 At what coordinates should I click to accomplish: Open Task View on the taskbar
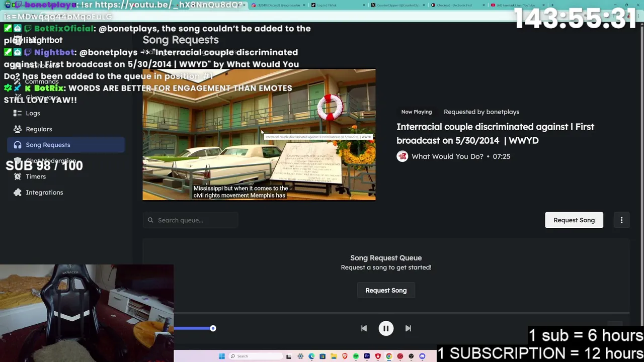289,356
